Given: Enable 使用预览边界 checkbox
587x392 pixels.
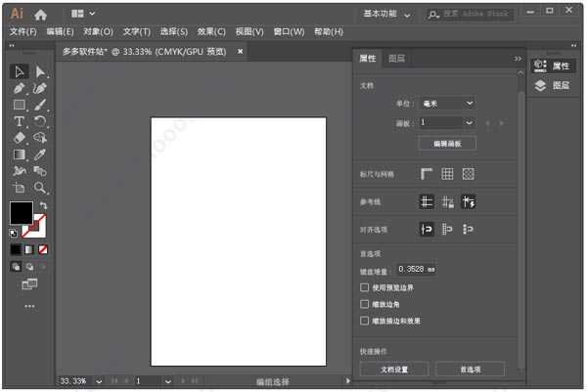Looking at the screenshot, I should point(365,288).
